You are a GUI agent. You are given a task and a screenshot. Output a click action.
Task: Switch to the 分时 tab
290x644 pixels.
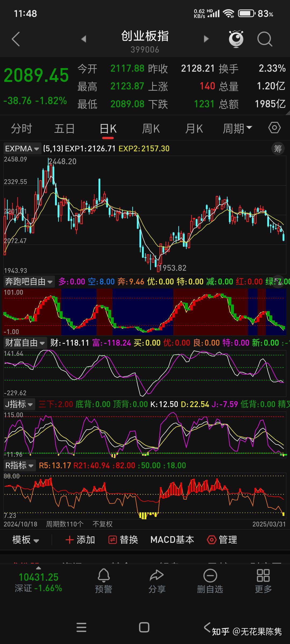(x=21, y=129)
